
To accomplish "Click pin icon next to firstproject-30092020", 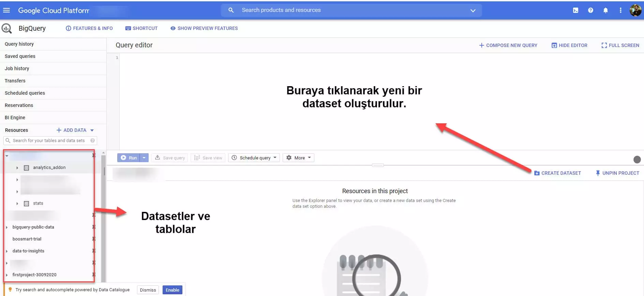I will pyautogui.click(x=94, y=275).
